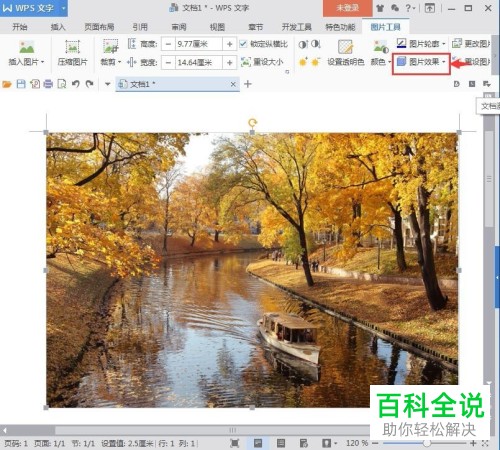Image resolution: width=500 pixels, height=450 pixels.
Task: Open the 章节 (Section) tab
Action: [256, 27]
